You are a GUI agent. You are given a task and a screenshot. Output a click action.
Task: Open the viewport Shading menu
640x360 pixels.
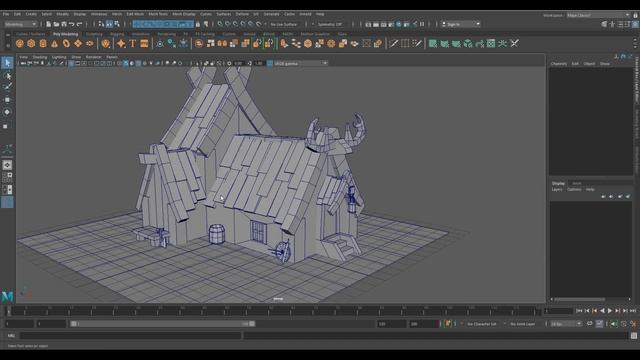pos(40,57)
